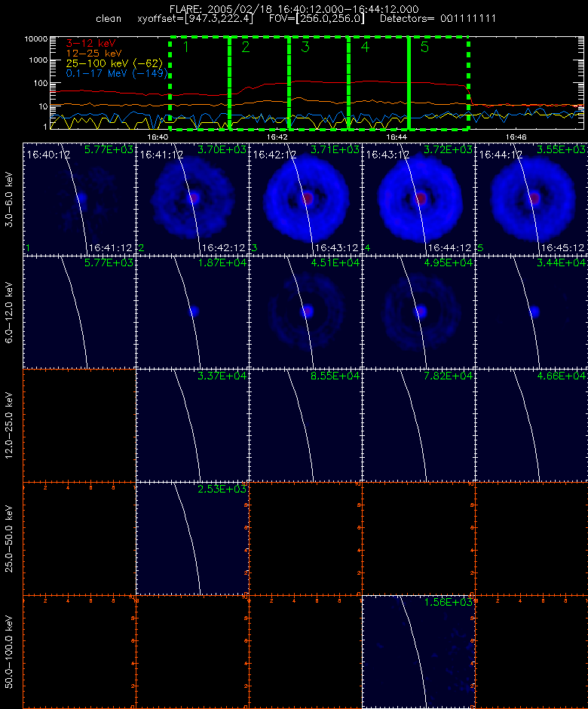The height and width of the screenshot is (709, 588).
Task: Click the Detectors= 001111111 text
Action: 438,19
